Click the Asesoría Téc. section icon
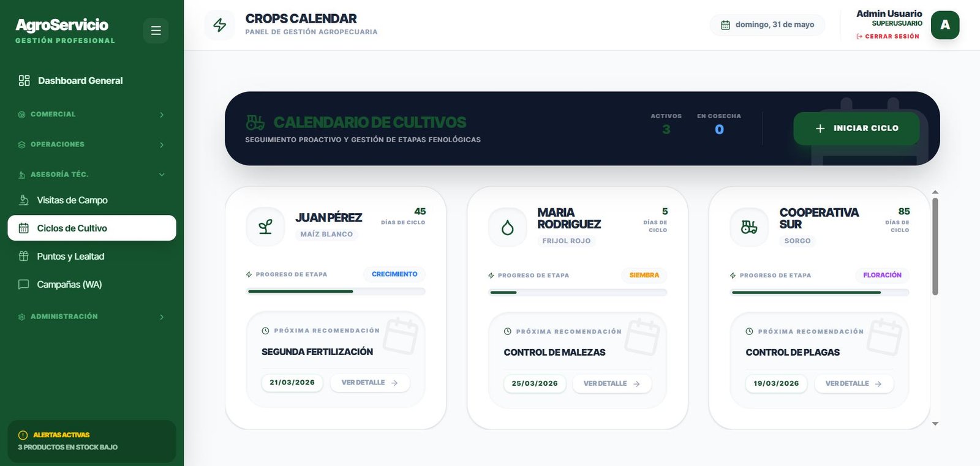The height and width of the screenshot is (466, 980). [x=22, y=175]
